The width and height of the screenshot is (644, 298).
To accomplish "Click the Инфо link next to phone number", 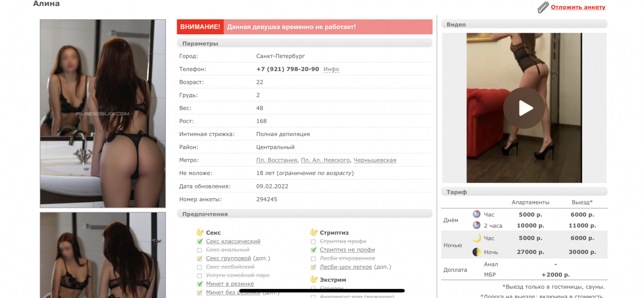I will (x=331, y=69).
